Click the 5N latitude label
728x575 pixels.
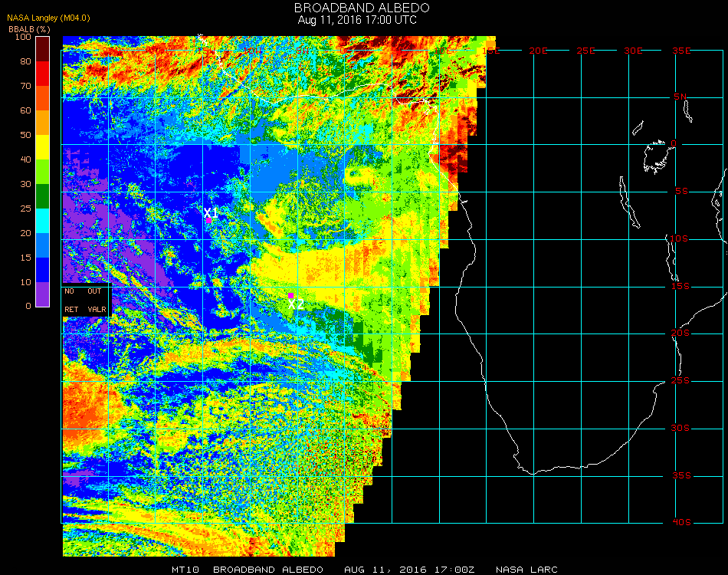pyautogui.click(x=680, y=97)
